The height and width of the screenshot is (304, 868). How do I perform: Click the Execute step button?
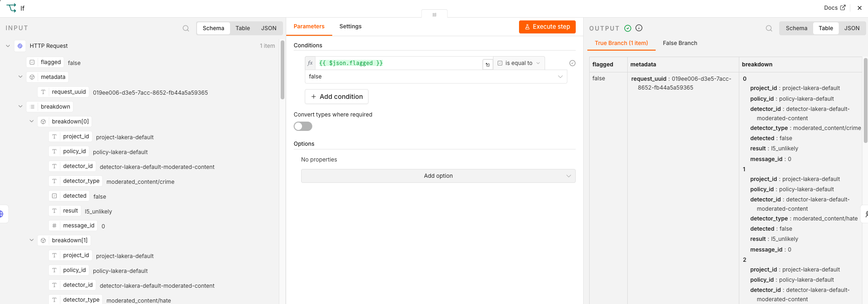click(x=547, y=27)
